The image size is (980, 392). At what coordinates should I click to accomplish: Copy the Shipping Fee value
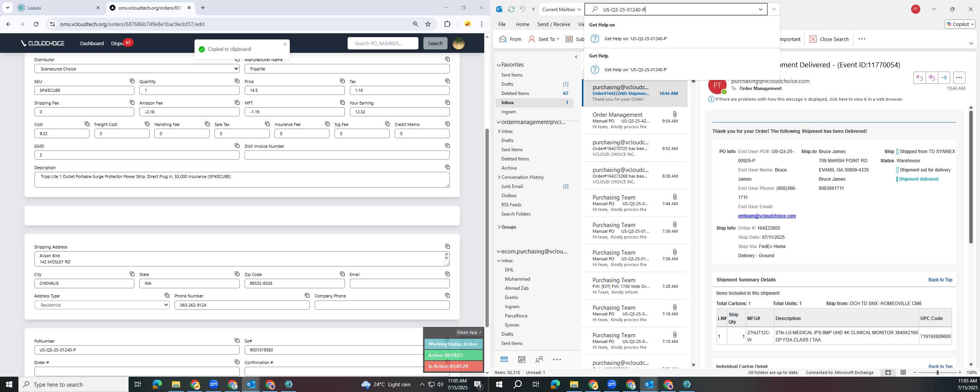pyautogui.click(x=132, y=102)
